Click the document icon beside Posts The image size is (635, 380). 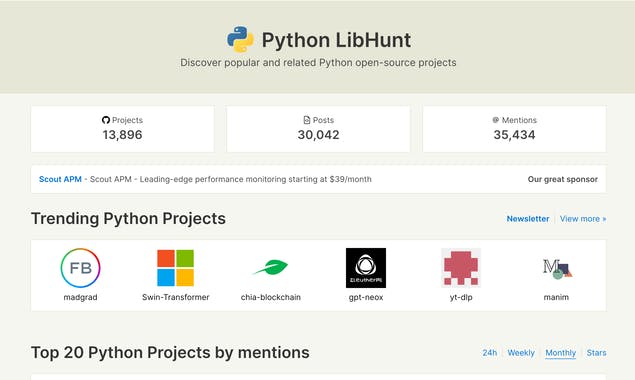(307, 120)
